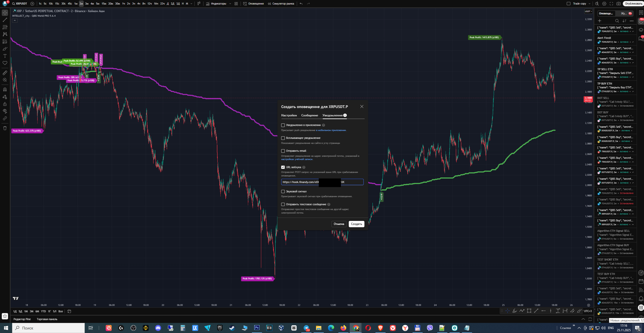Open the layout grid templates icon
Screen dimensions: 644x333
click(236, 4)
